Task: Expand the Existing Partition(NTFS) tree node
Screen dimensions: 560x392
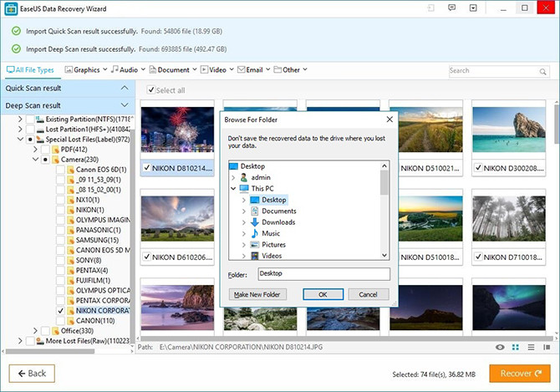Action: coord(20,120)
